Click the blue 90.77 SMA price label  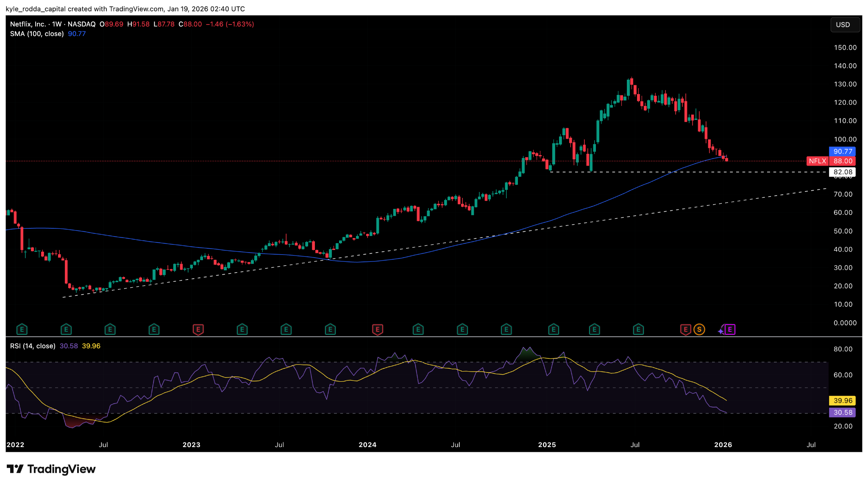click(x=843, y=151)
